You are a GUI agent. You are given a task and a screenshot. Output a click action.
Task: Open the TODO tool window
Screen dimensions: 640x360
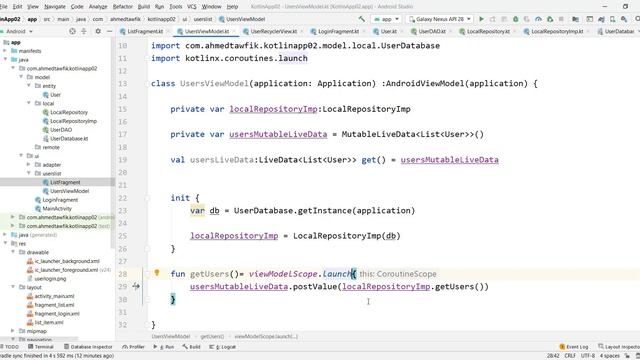[9, 347]
